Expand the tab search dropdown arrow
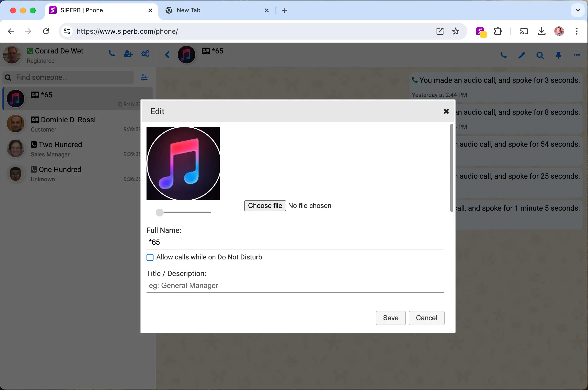Screen dimensions: 588x390 578,10
